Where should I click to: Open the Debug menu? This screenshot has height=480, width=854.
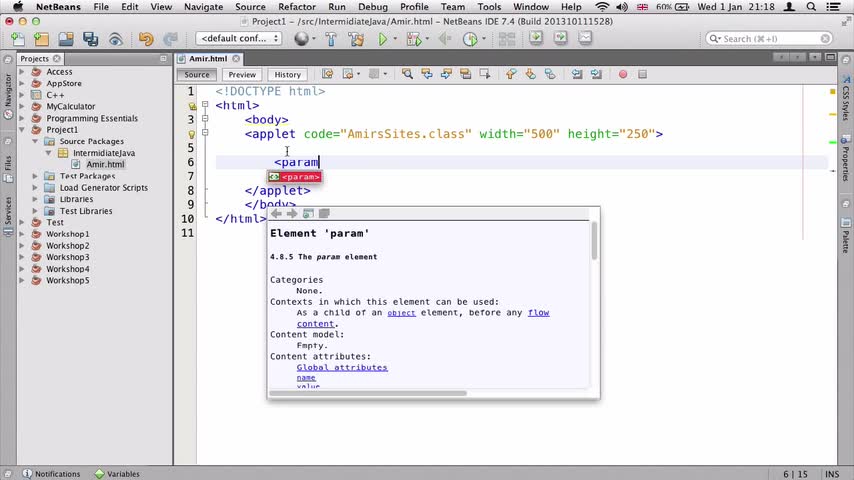point(373,7)
